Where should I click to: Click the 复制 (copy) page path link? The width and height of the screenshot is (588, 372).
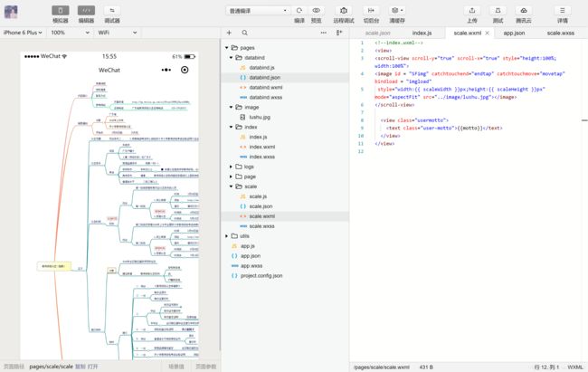81,367
